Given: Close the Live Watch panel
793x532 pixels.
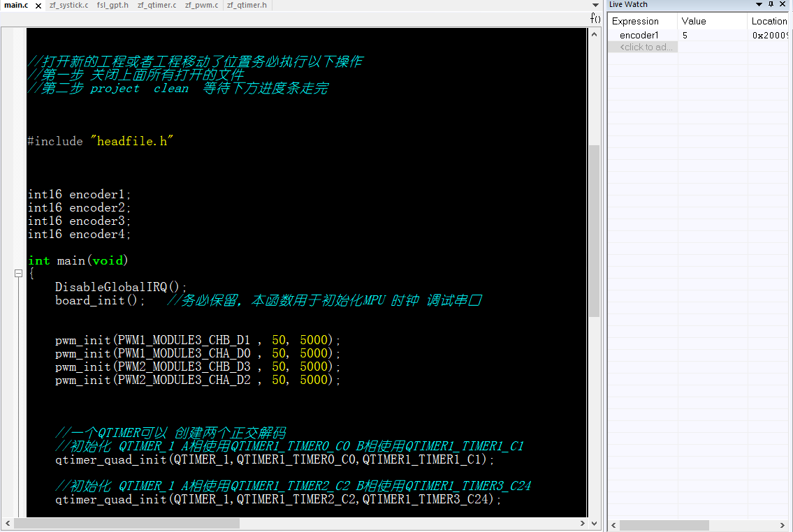Looking at the screenshot, I should pos(783,5).
